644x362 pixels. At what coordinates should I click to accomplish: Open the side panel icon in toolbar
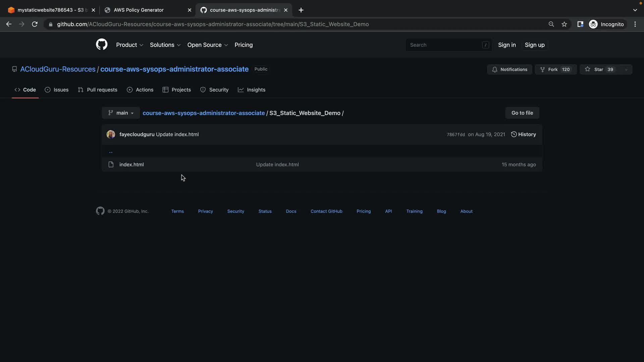click(580, 24)
